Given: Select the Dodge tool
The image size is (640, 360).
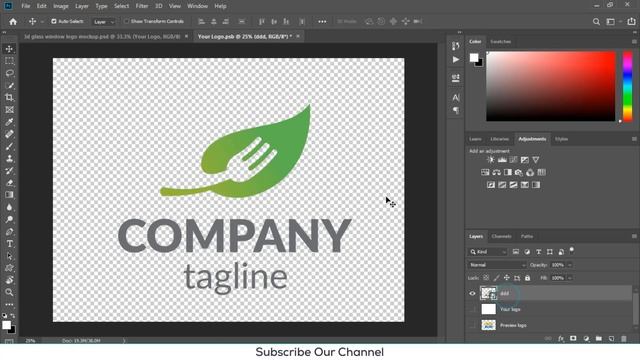Looking at the screenshot, I should click(x=9, y=220).
